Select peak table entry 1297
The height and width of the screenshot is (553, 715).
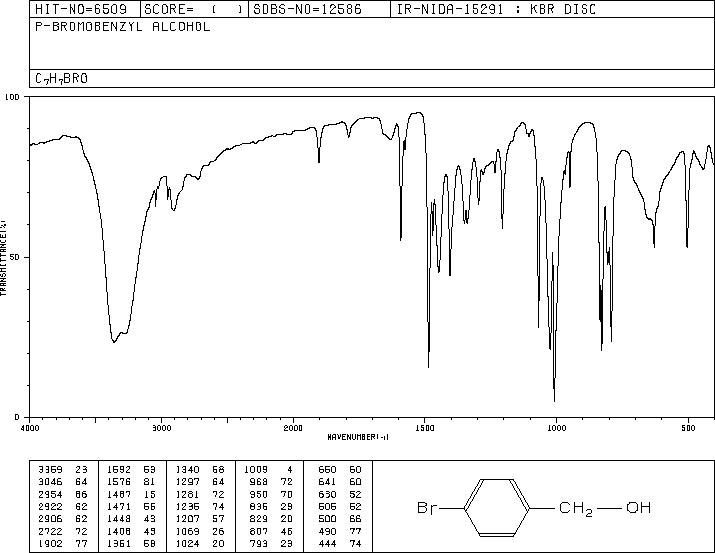click(187, 482)
